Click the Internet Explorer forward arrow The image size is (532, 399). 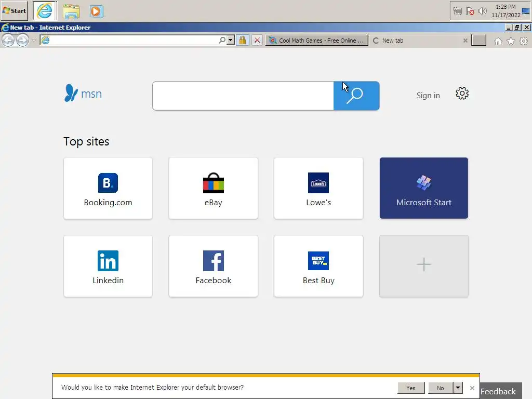coord(23,41)
